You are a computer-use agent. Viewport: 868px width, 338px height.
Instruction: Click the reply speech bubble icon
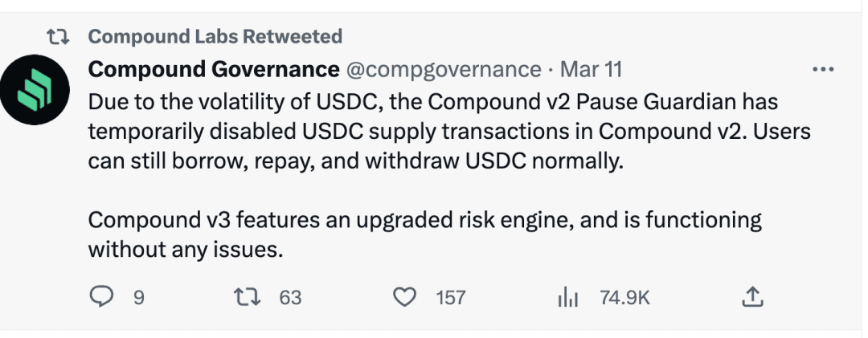click(101, 297)
